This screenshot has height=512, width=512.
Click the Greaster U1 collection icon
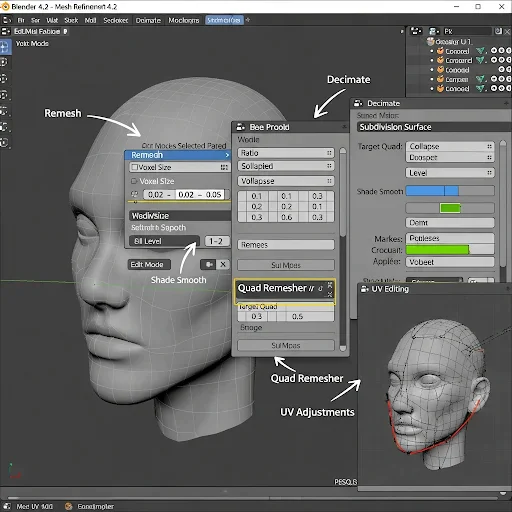pos(431,42)
